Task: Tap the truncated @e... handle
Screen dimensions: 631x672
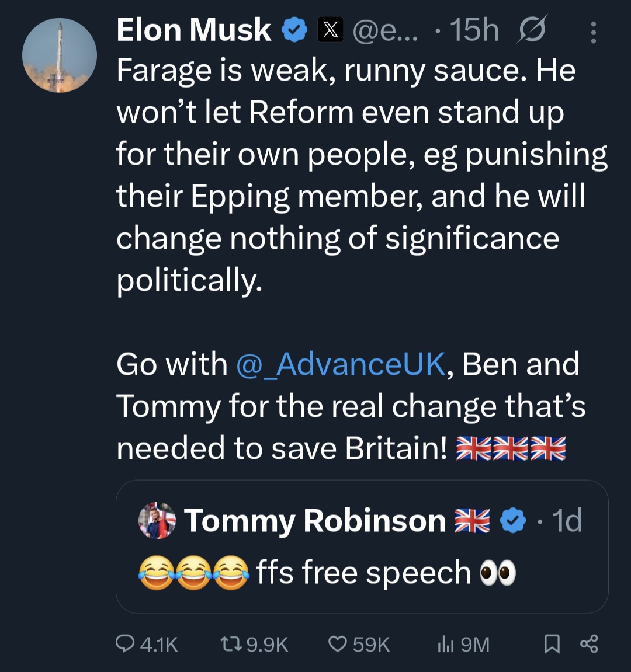Action: (x=386, y=30)
